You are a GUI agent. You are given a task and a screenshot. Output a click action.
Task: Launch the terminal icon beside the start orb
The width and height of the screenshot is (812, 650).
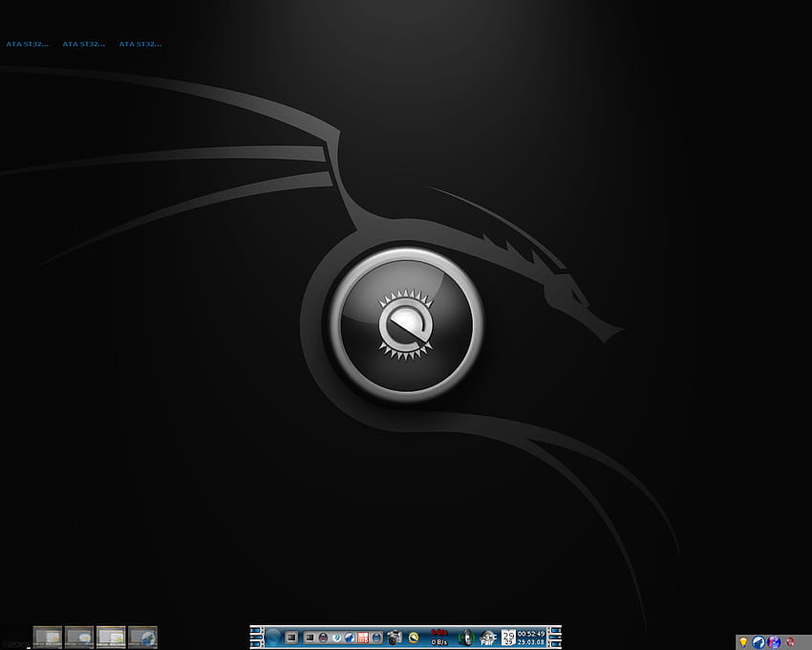291,637
